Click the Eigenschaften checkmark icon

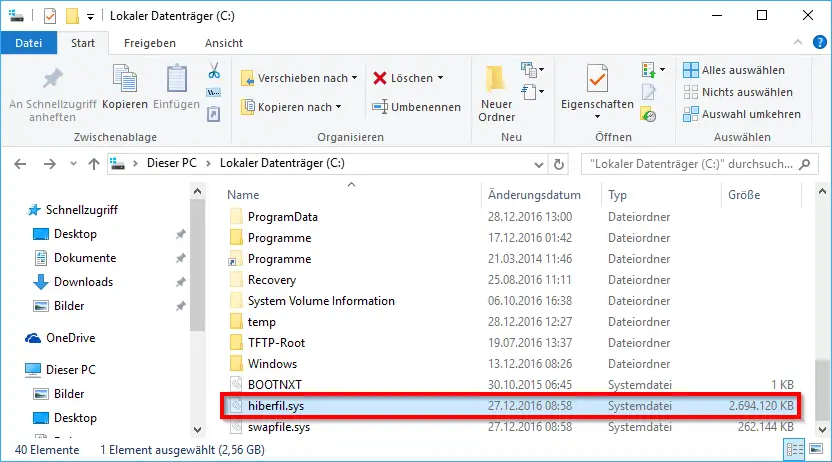tap(597, 79)
